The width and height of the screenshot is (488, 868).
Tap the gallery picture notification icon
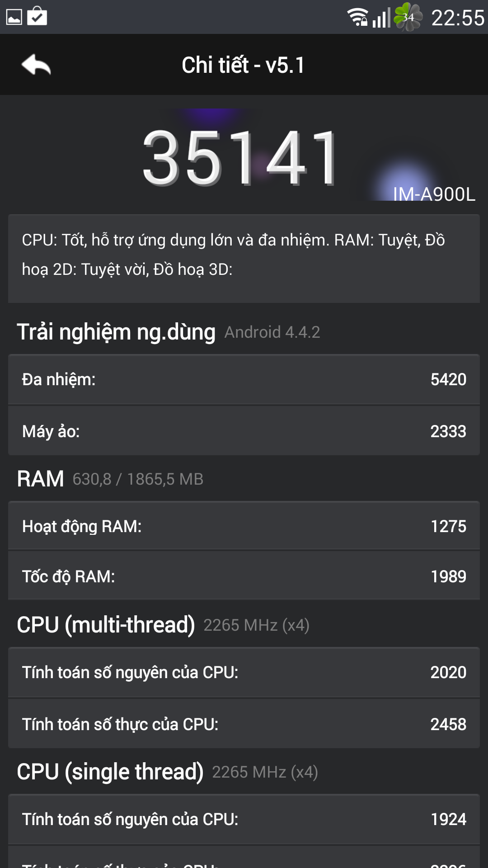(x=14, y=17)
